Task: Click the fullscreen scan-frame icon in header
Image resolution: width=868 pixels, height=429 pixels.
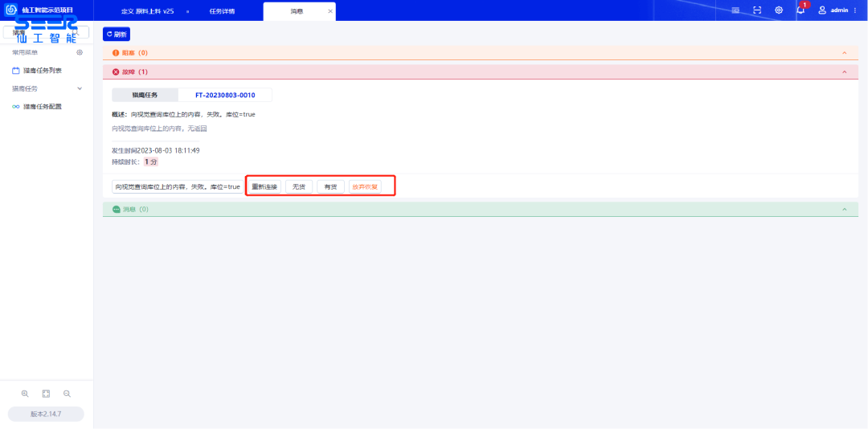Action: (x=757, y=10)
